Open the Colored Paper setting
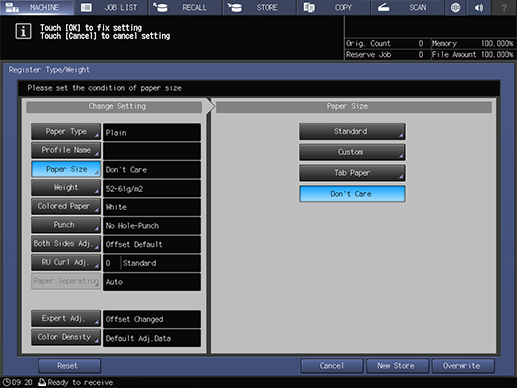Viewport: 517px width, 388px height. pos(66,206)
